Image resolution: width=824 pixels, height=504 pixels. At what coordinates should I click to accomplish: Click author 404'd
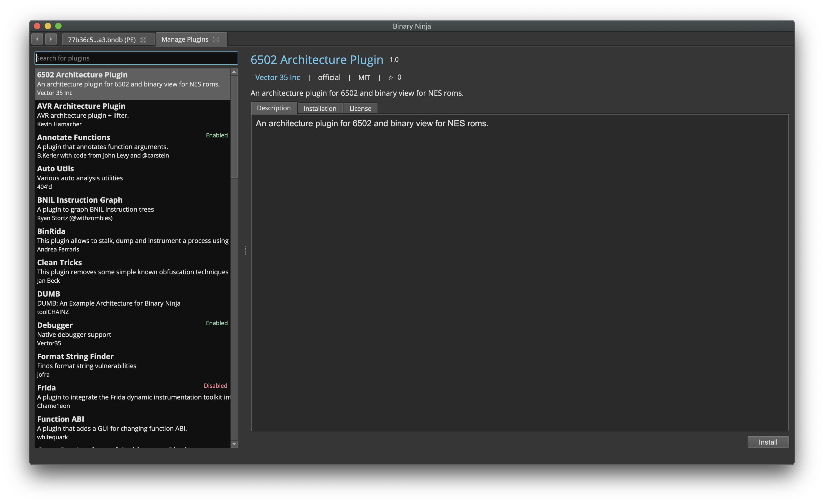(44, 186)
